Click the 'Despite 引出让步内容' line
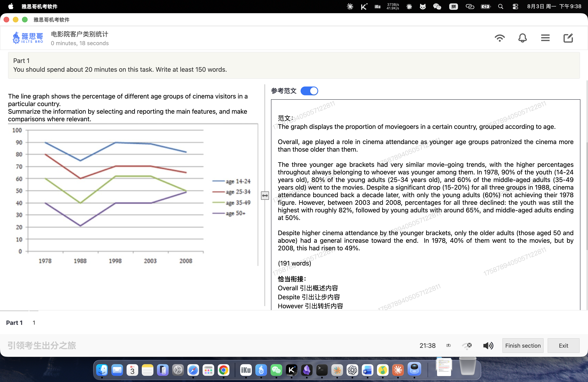 click(309, 297)
